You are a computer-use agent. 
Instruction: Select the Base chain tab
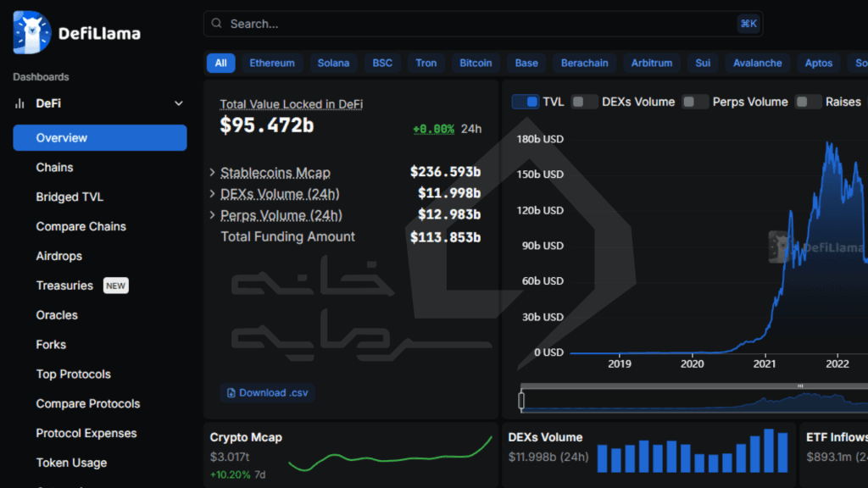[x=526, y=63]
